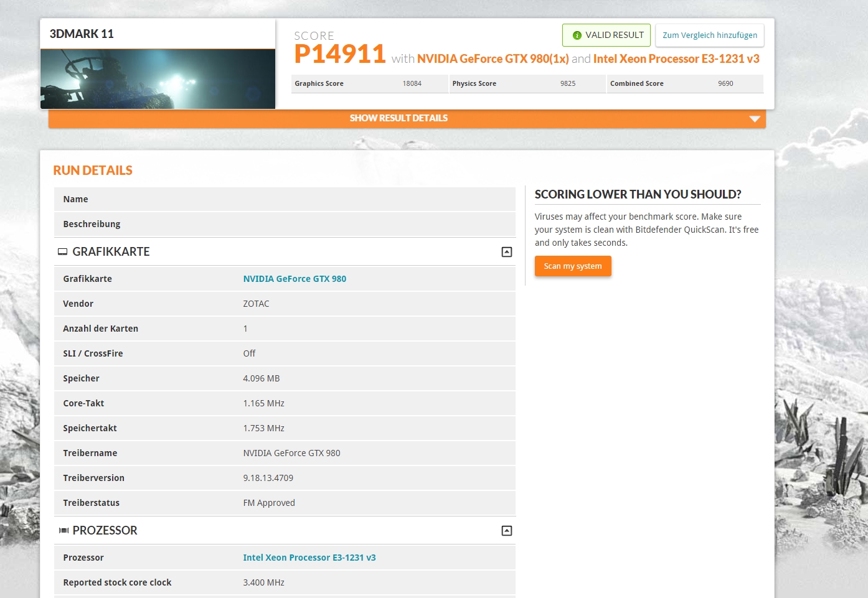Click Treibername value NVIDIA GeForce GTX 980

(291, 453)
